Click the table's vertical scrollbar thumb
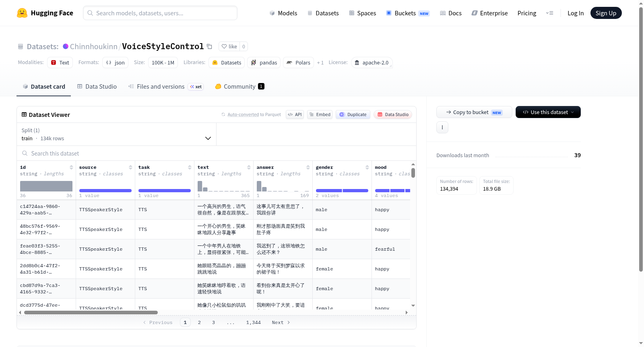Image resolution: width=644 pixels, height=347 pixels. tap(413, 173)
